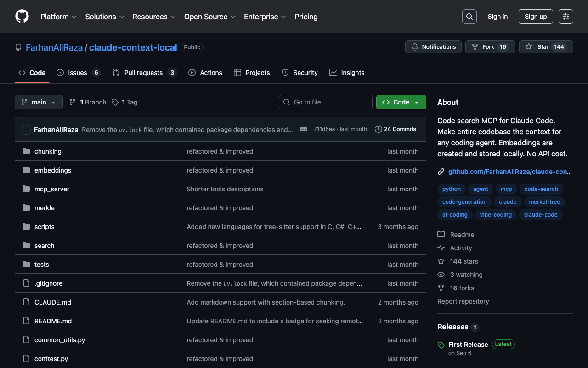Expand the Platform menu in header
Screen dimensions: 588x368
58,17
